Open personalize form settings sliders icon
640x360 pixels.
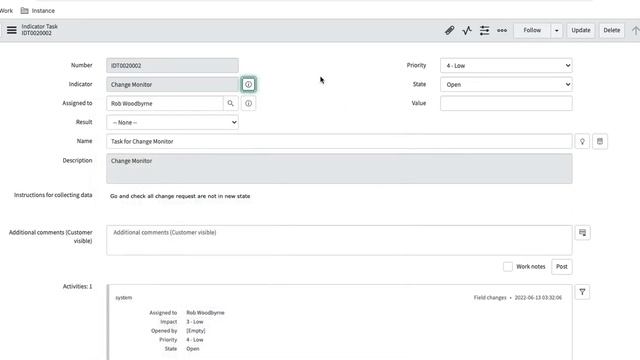point(484,30)
